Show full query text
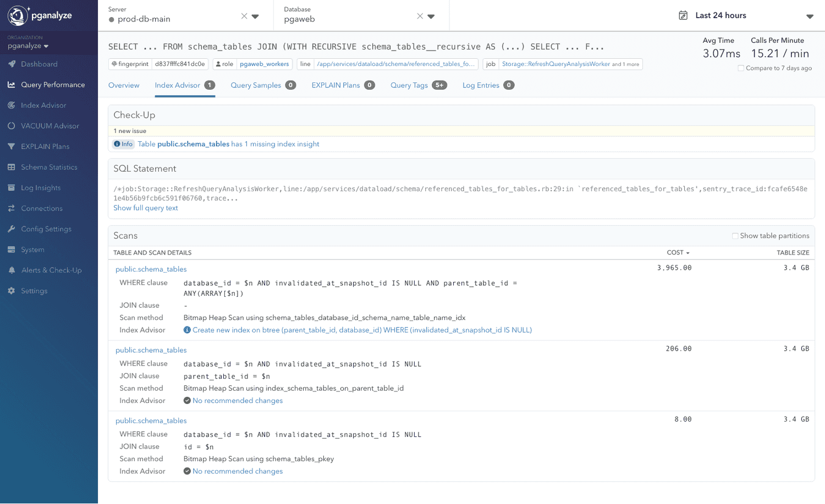 [x=145, y=208]
